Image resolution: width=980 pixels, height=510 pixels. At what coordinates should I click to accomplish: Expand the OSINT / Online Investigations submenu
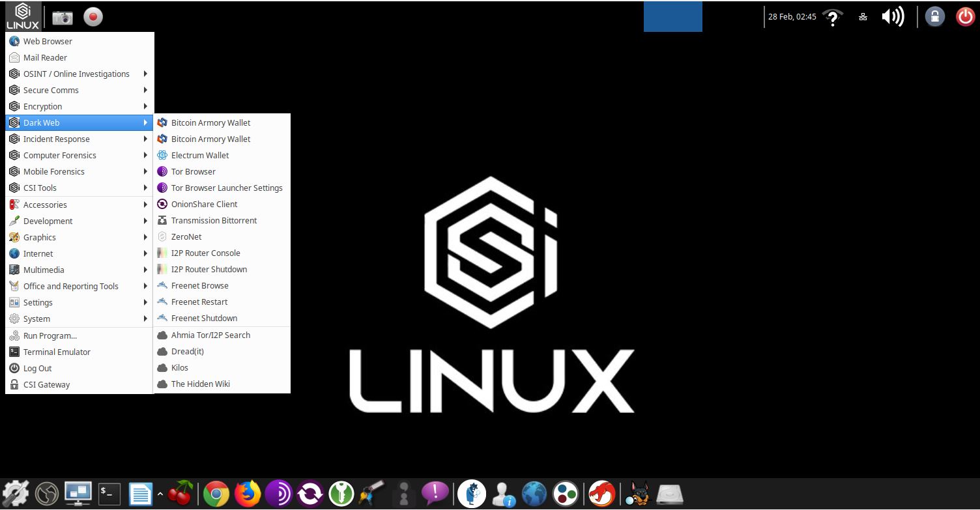click(x=76, y=74)
